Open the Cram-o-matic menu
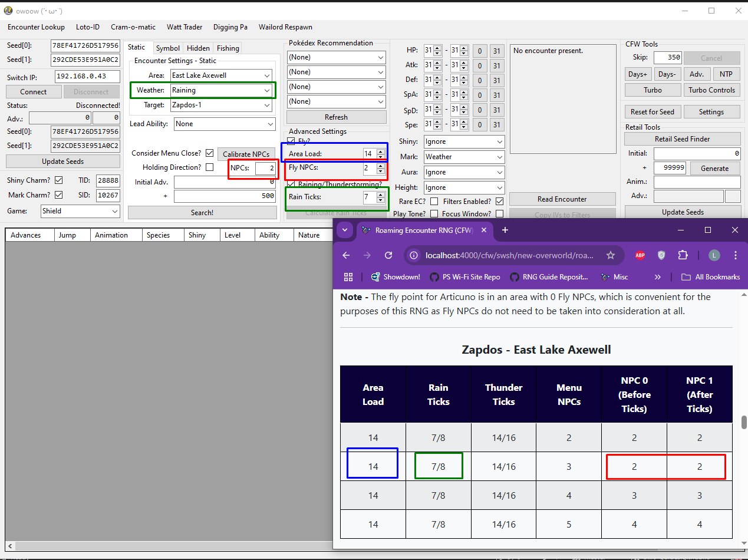This screenshot has height=560, width=748. (134, 27)
